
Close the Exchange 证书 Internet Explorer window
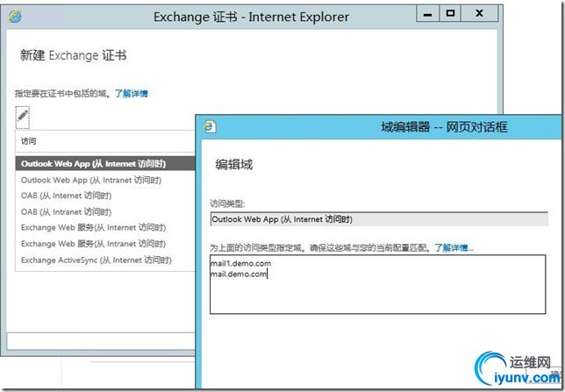coord(479,14)
